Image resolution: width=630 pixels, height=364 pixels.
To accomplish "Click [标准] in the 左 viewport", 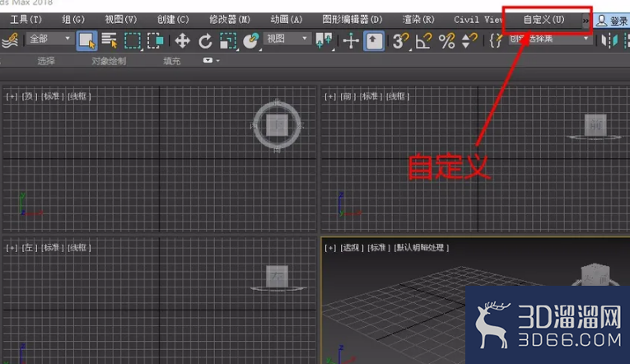I will click(52, 248).
